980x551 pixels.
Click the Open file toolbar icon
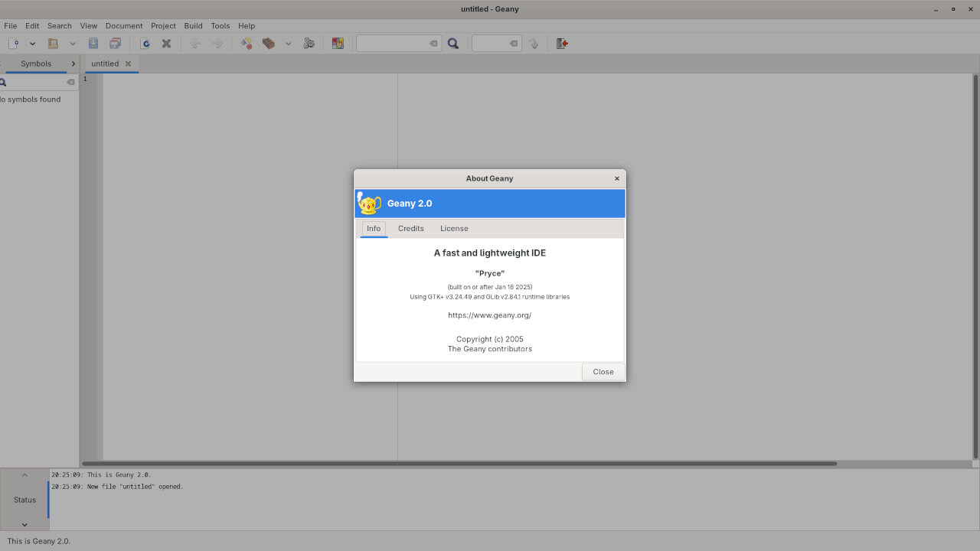pyautogui.click(x=53, y=44)
